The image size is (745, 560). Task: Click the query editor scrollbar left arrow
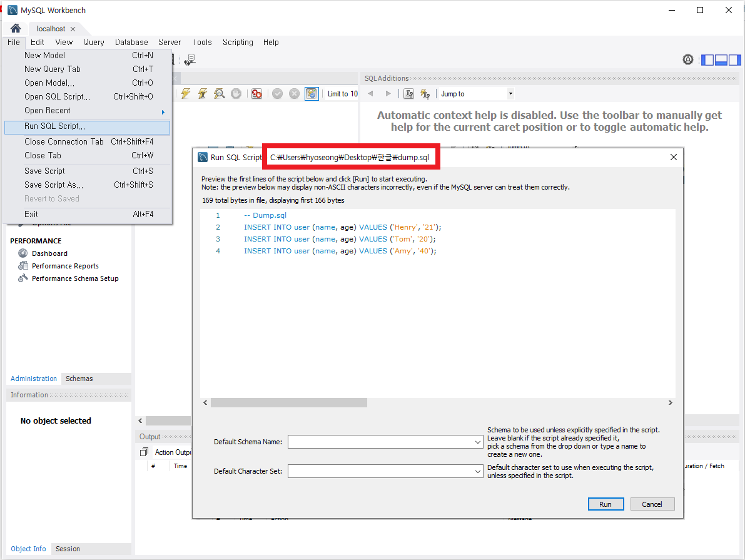coord(140,420)
